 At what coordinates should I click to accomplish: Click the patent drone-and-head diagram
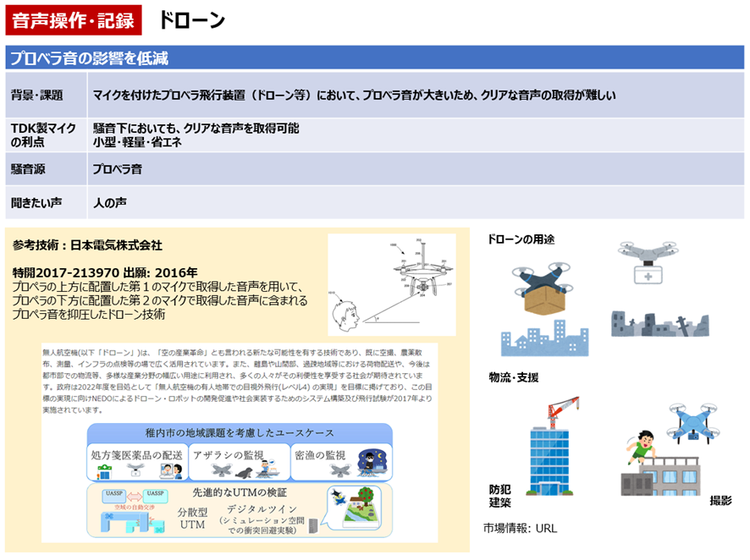(x=392, y=284)
